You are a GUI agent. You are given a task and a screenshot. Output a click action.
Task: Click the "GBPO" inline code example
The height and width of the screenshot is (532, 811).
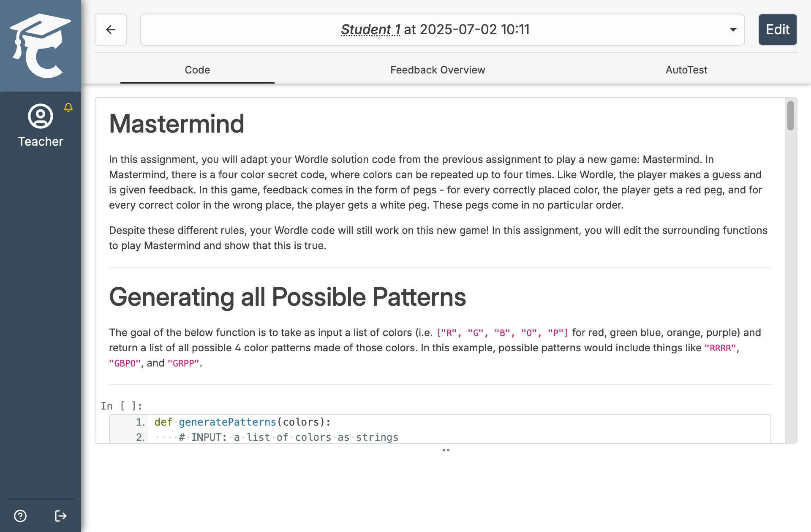coord(125,363)
